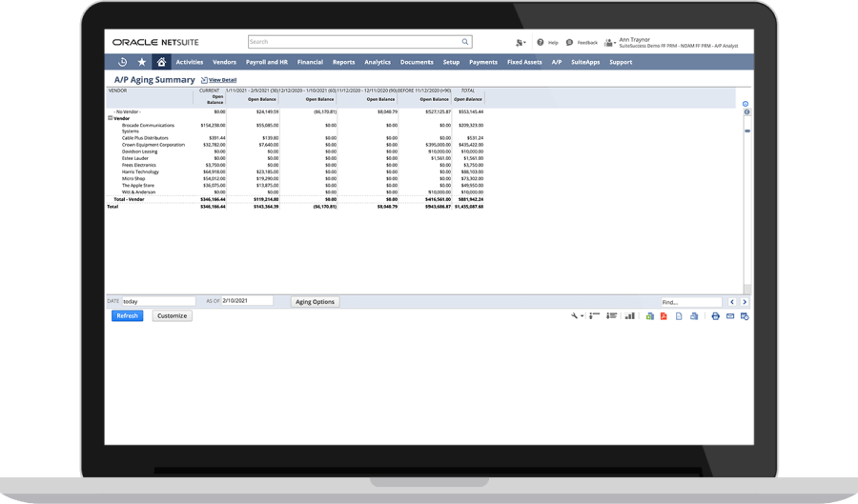The width and height of the screenshot is (858, 504).
Task: Go to the Home dashboard icon
Action: point(161,62)
